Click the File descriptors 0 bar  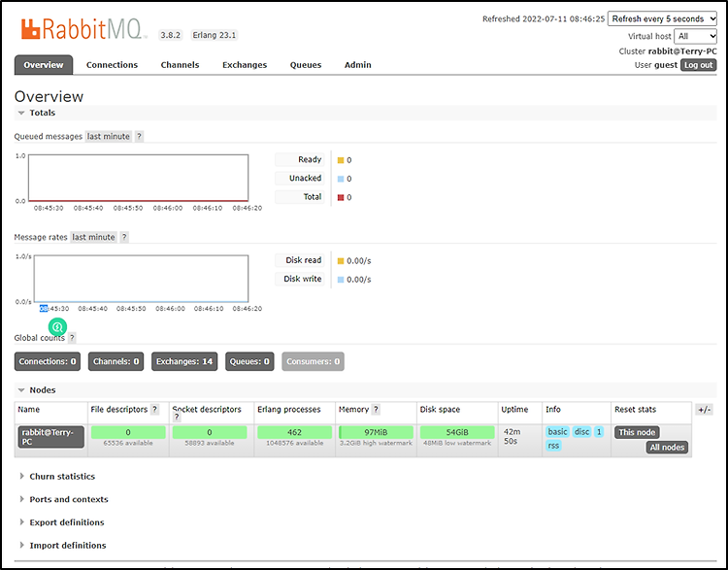(128, 432)
